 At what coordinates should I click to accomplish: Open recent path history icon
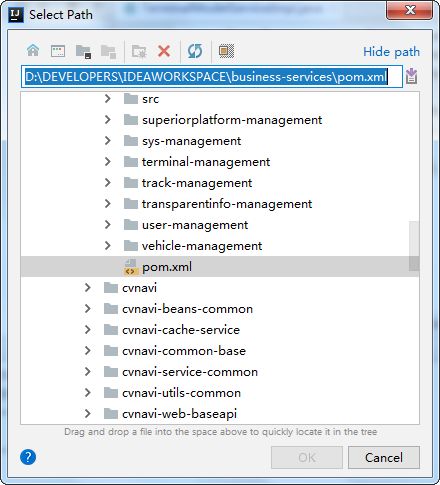[412, 76]
